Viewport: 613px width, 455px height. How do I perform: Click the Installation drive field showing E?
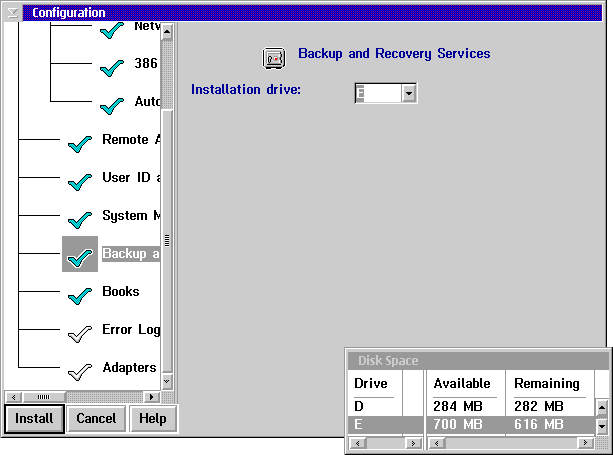[x=378, y=93]
